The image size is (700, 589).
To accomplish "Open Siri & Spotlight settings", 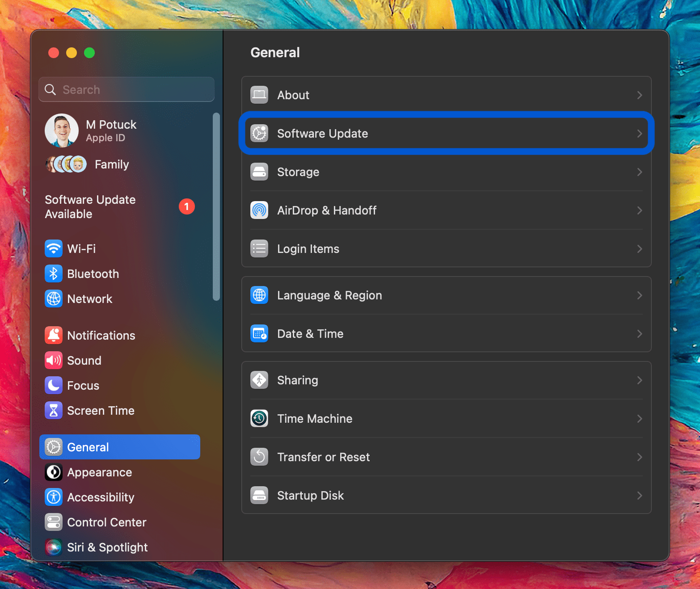I will click(107, 547).
